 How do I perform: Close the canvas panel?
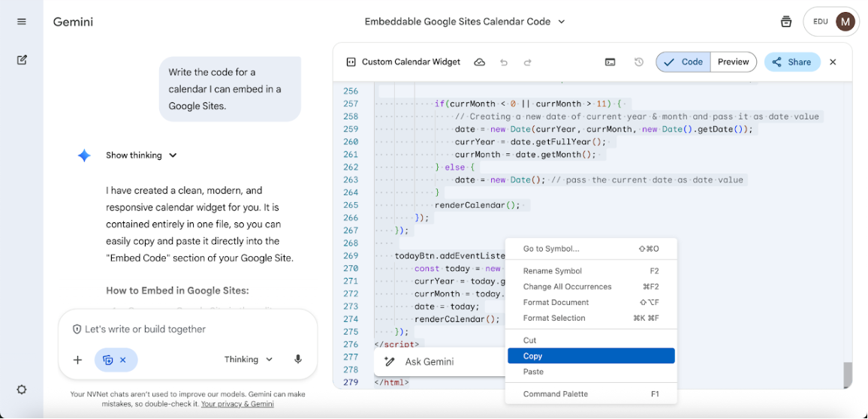click(833, 62)
